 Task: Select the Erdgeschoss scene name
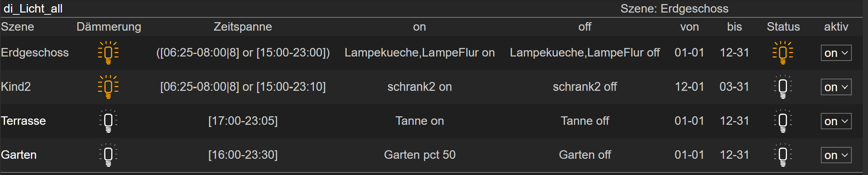pos(35,53)
